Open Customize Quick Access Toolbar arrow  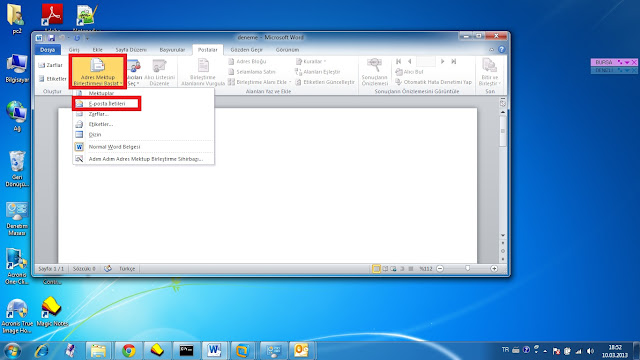click(x=87, y=38)
